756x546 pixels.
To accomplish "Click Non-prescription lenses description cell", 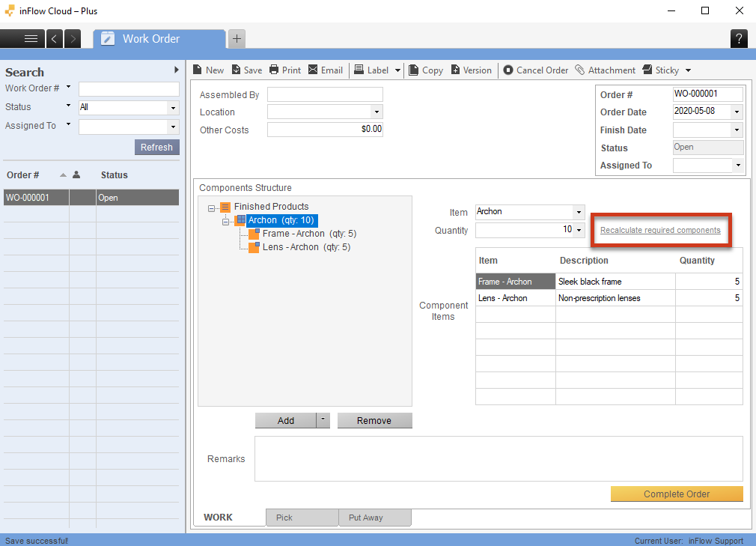I will pyautogui.click(x=615, y=298).
